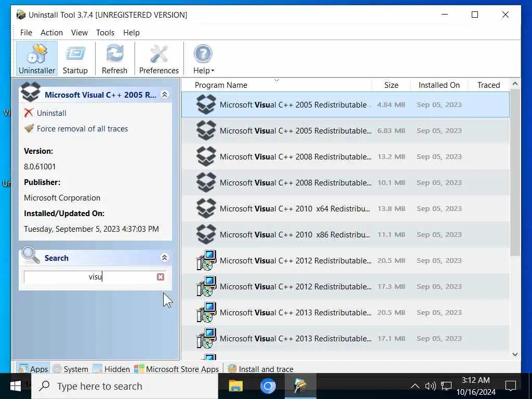Viewport: 532px width, 399px height.
Task: Open the network icon in tray
Action: tap(446, 386)
